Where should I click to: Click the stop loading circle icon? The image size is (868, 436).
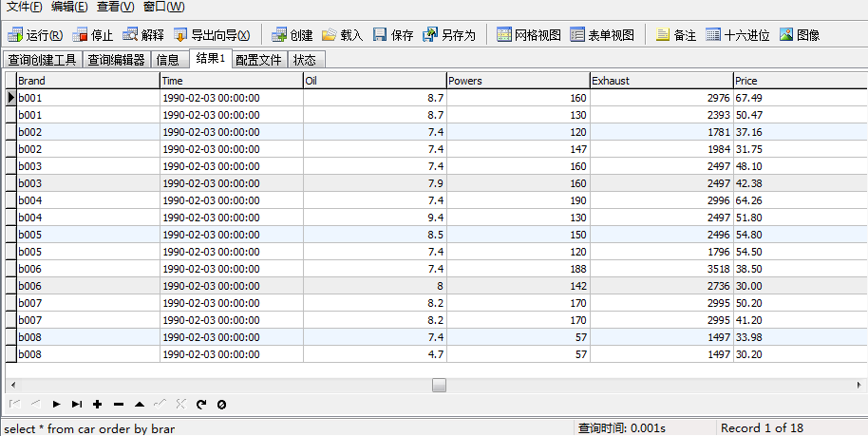[221, 405]
